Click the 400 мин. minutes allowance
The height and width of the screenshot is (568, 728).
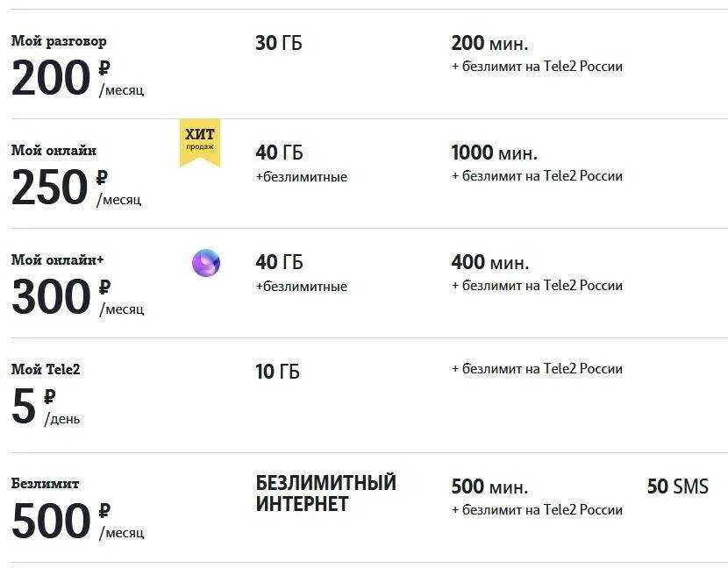click(x=489, y=262)
